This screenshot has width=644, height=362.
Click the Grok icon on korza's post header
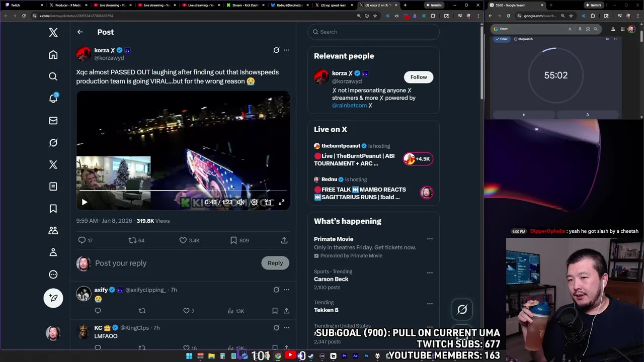[276, 50]
